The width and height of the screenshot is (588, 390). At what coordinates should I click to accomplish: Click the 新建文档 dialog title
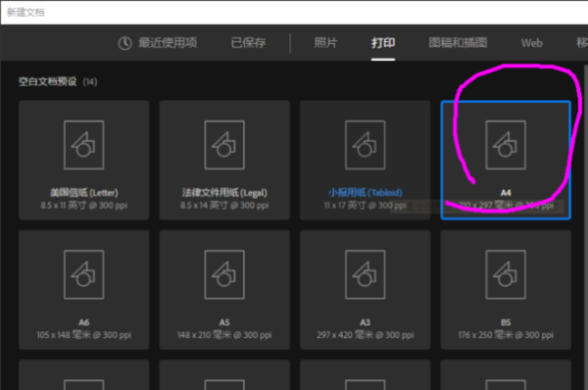[25, 13]
